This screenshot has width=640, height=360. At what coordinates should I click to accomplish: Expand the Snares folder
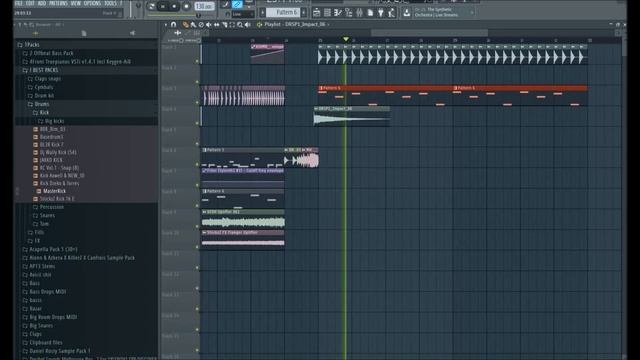point(44,216)
